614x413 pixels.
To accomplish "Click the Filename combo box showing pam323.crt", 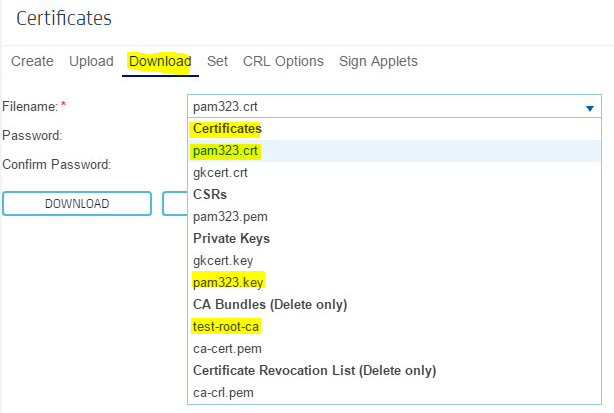I will (394, 106).
